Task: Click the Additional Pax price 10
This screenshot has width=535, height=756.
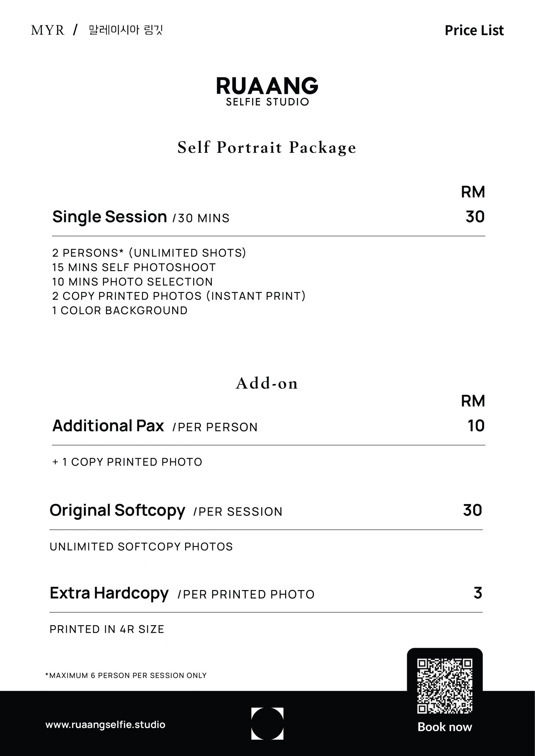Action: pyautogui.click(x=476, y=426)
